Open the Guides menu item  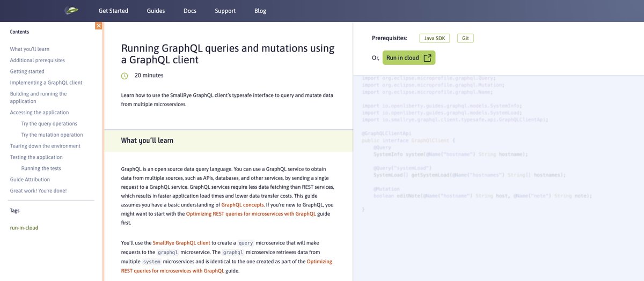[x=156, y=11]
